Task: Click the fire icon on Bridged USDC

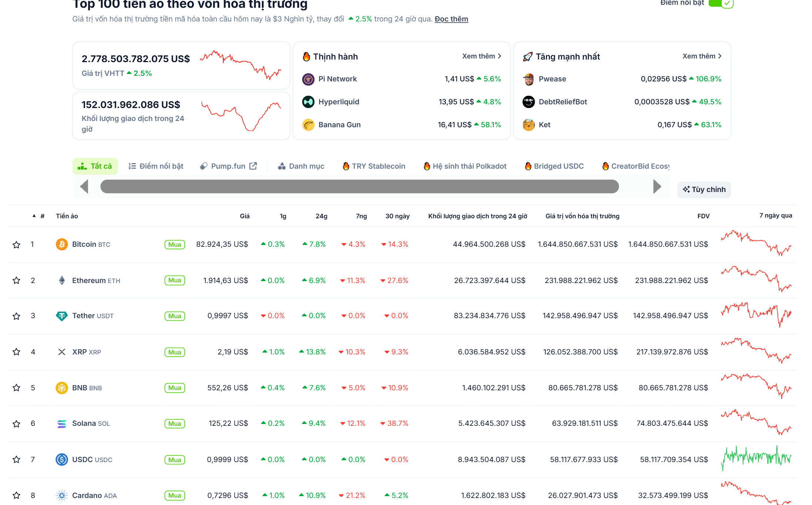Action: coord(528,166)
